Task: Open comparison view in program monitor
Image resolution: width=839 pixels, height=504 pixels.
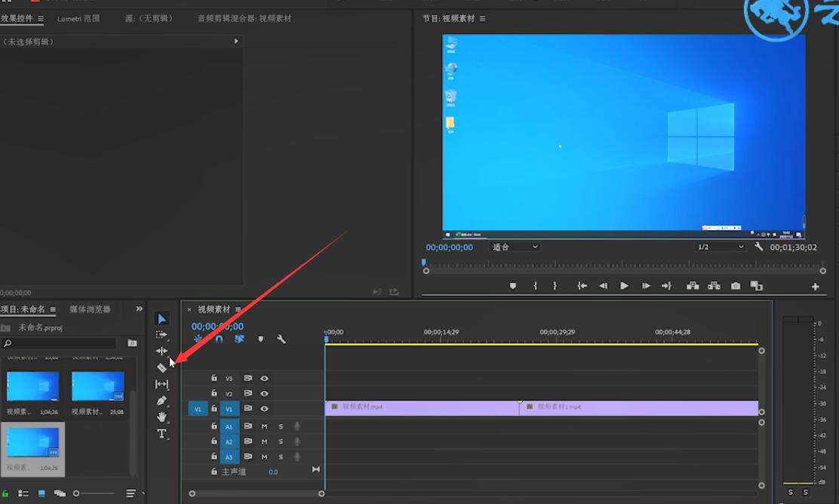Action: 756,286
